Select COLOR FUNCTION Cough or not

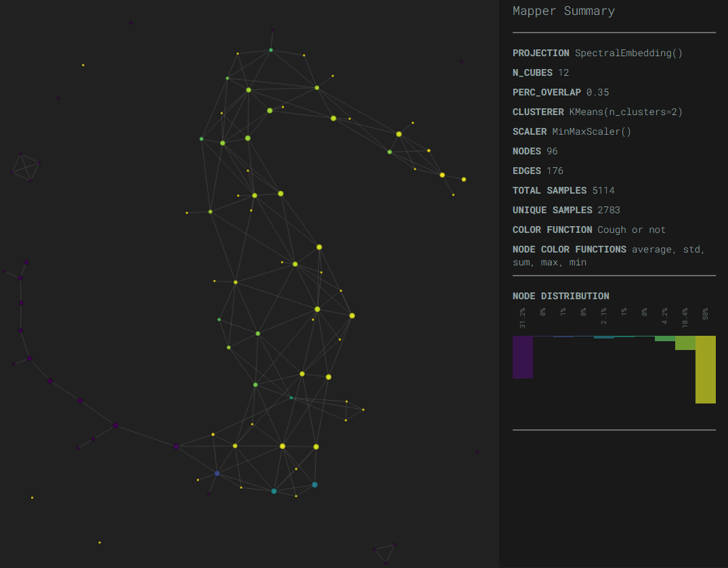(588, 230)
